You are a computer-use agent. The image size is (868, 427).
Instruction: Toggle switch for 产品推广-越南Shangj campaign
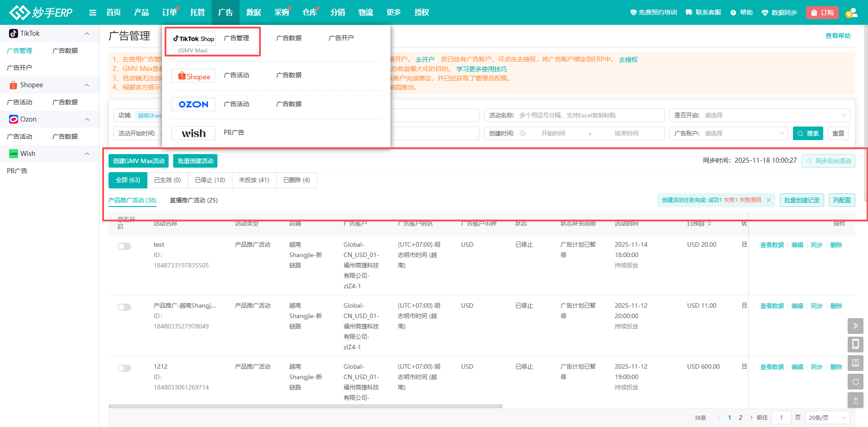click(124, 307)
